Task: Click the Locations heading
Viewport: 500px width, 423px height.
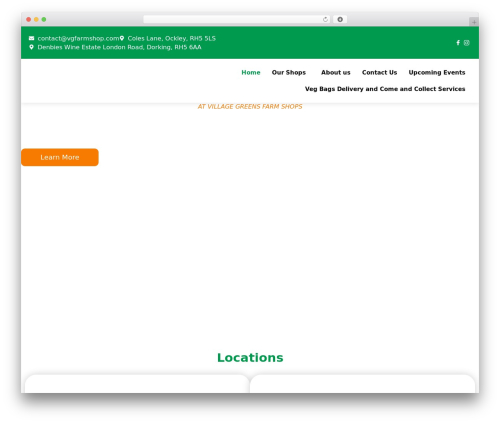Action: point(250,357)
